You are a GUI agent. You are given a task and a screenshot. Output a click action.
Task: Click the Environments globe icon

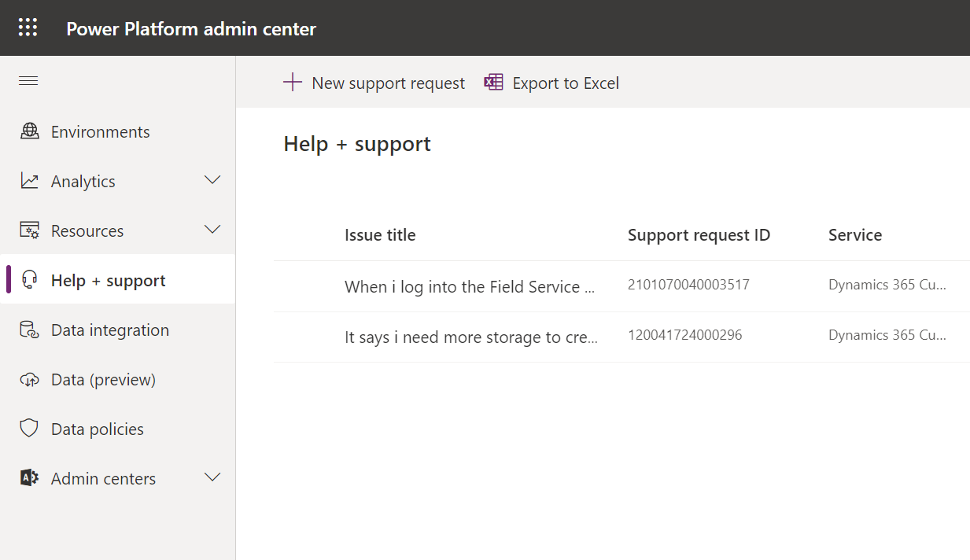[x=29, y=131]
